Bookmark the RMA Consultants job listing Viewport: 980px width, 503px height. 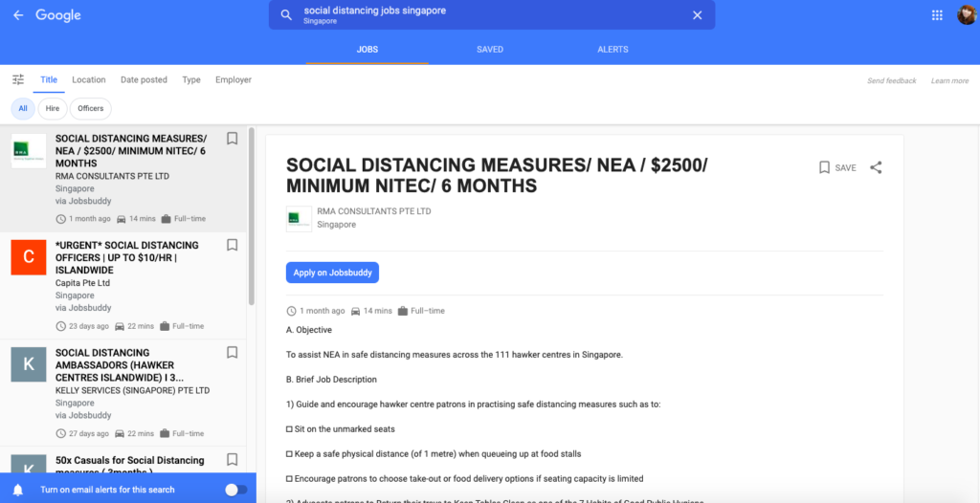[x=232, y=138]
